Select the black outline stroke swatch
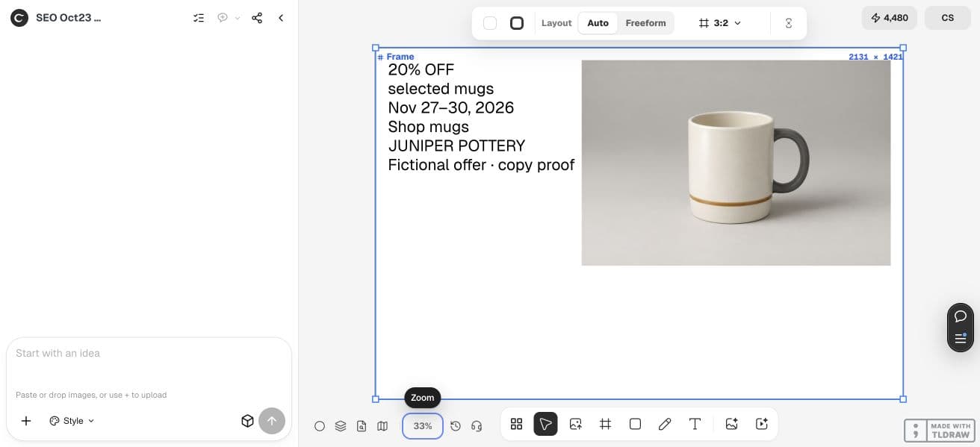 517,23
